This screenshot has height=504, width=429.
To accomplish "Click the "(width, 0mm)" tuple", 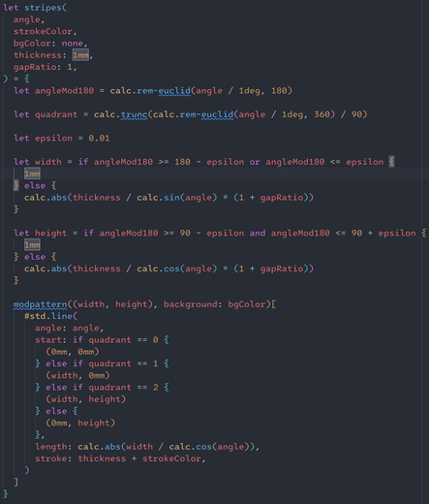I will point(77,375).
